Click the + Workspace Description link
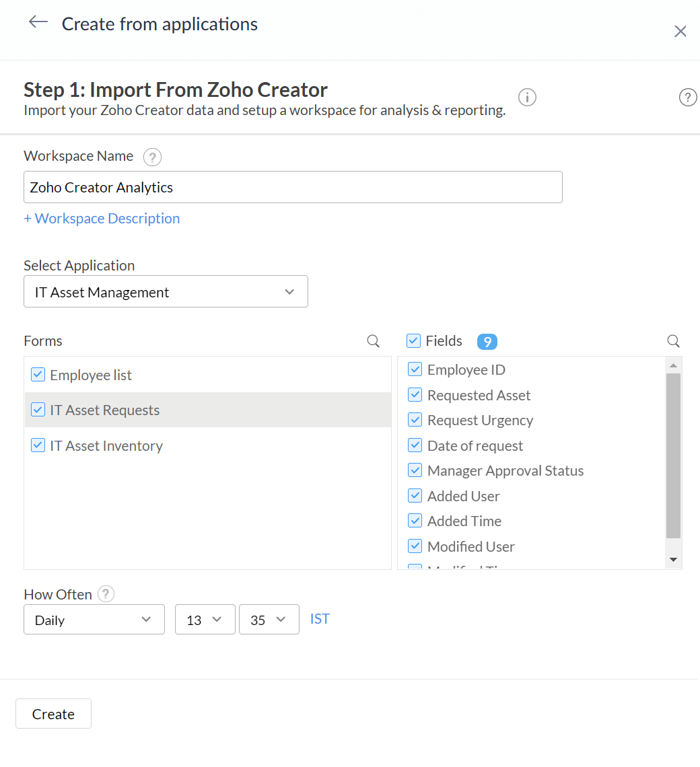Screen dimensions: 700x767 tap(102, 218)
